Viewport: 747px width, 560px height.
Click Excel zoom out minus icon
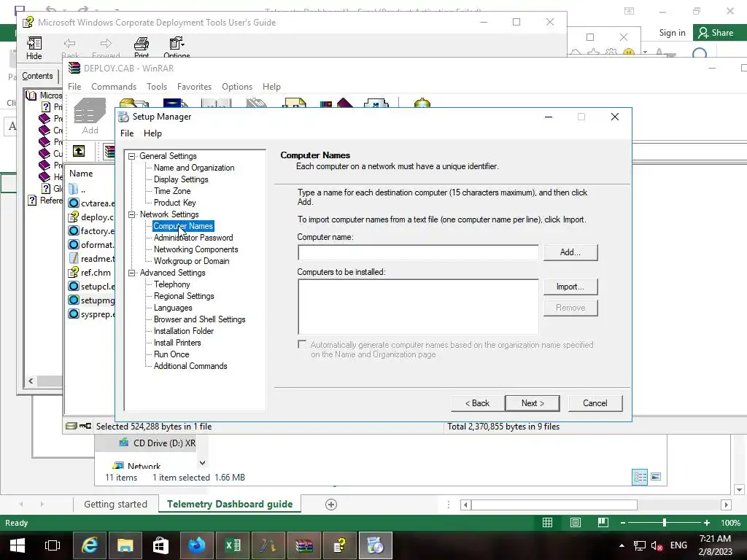point(623,523)
